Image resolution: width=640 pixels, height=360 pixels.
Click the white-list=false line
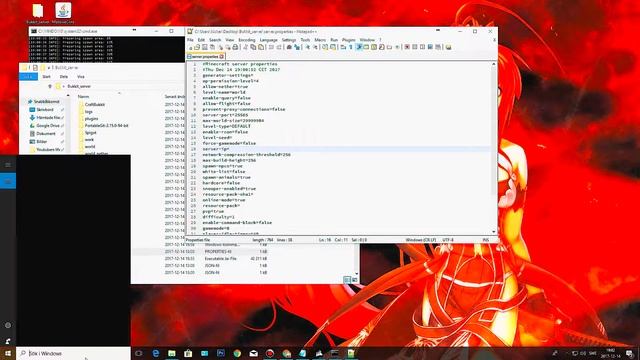point(224,172)
